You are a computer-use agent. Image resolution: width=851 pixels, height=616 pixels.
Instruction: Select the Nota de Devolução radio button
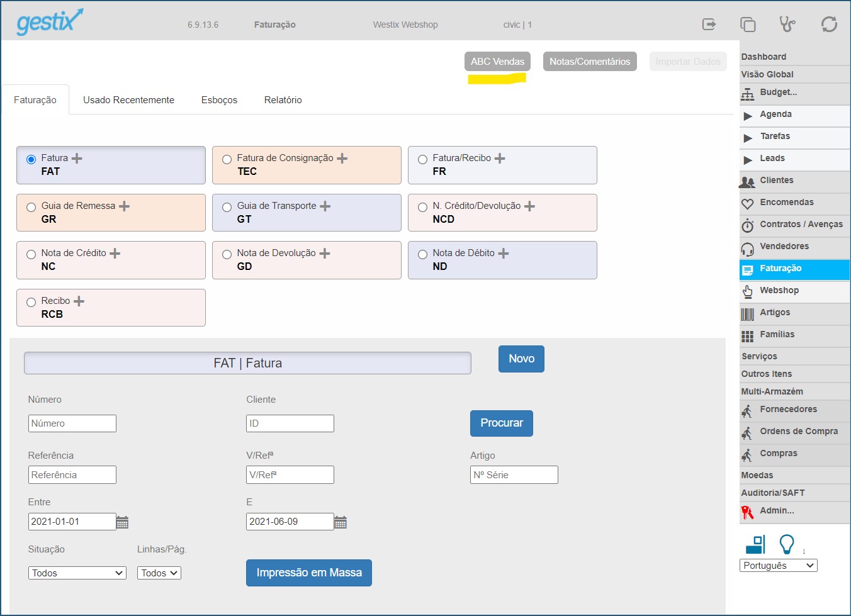pyautogui.click(x=227, y=254)
